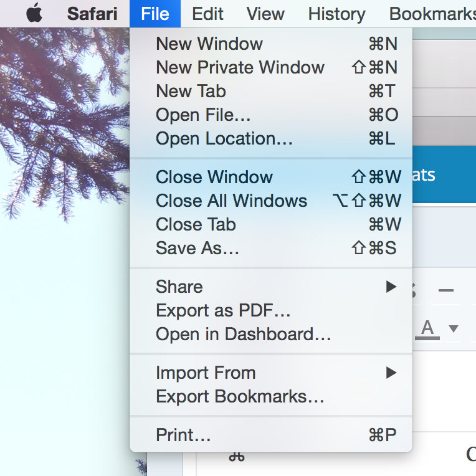Screen dimensions: 476x476
Task: Select Close Tab menu item
Action: pyautogui.click(x=196, y=224)
